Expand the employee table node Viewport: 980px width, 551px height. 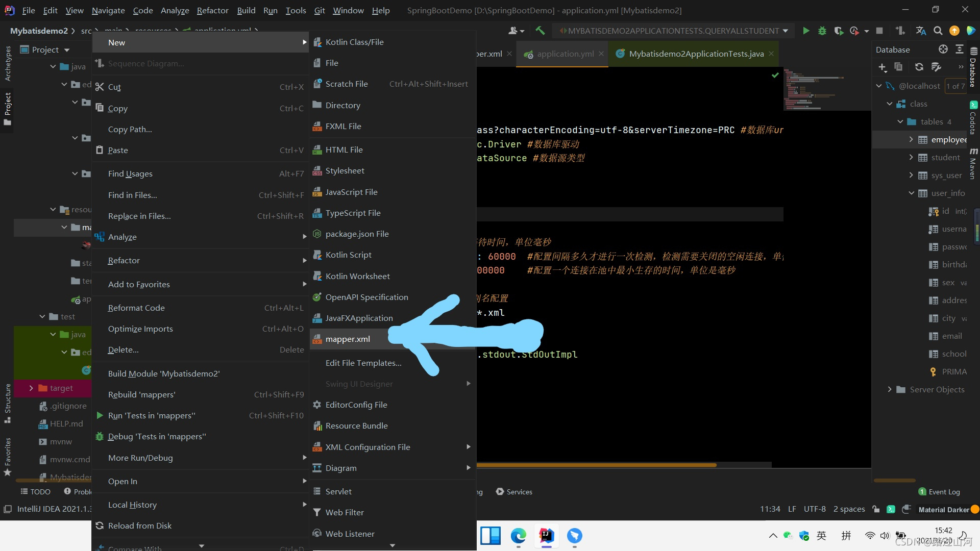pyautogui.click(x=911, y=139)
